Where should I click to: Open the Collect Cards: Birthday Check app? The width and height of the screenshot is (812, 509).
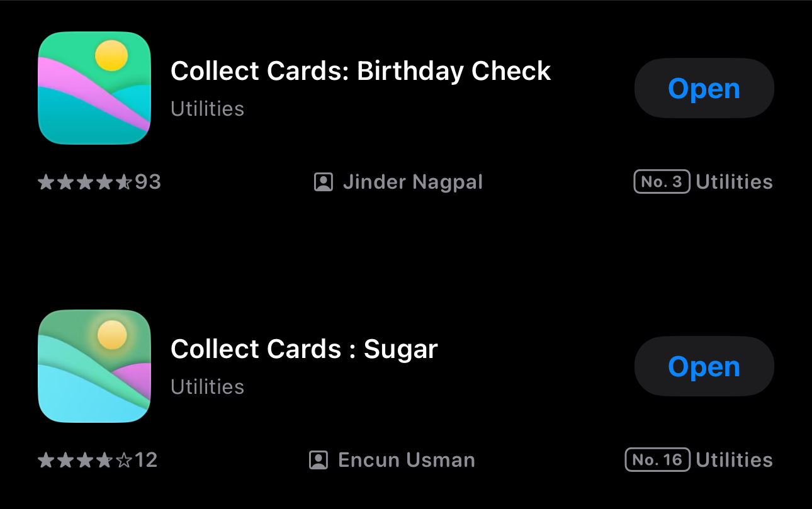(x=704, y=89)
